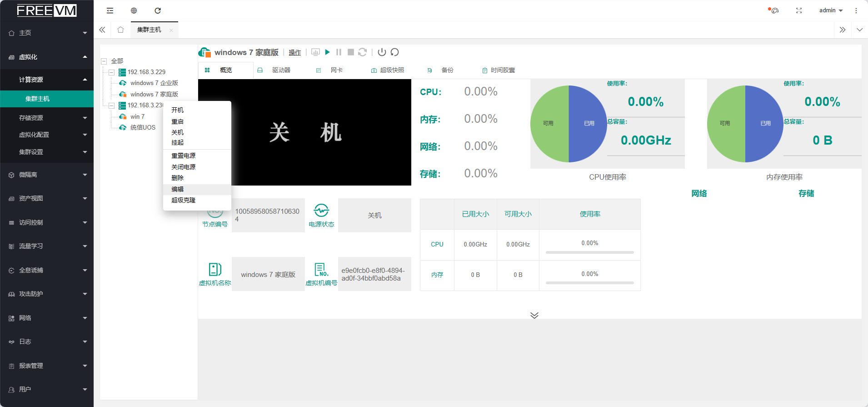The width and height of the screenshot is (868, 407).
Task: Expand the 网络 sidebar menu
Action: [x=47, y=318]
